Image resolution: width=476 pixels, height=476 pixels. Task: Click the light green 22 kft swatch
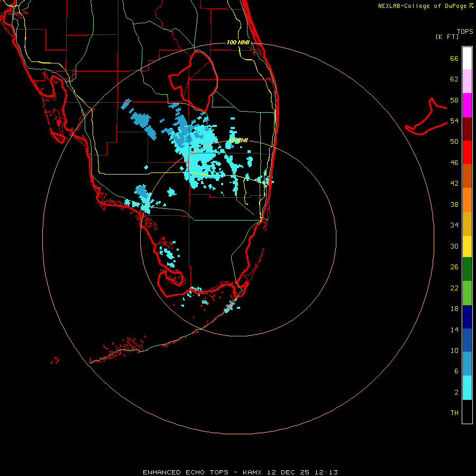pos(467,293)
